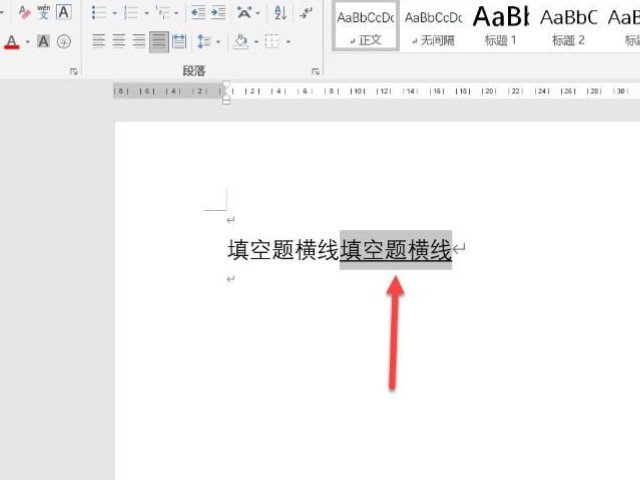Click the selected underlined 填空题横线 text
Viewport: 640px width, 480px height.
(396, 250)
